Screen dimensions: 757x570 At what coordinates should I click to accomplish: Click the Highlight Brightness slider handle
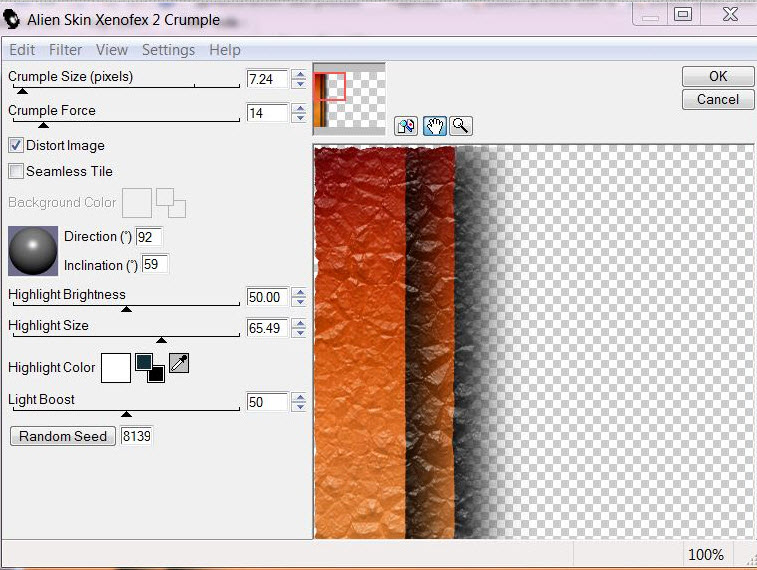coord(126,309)
